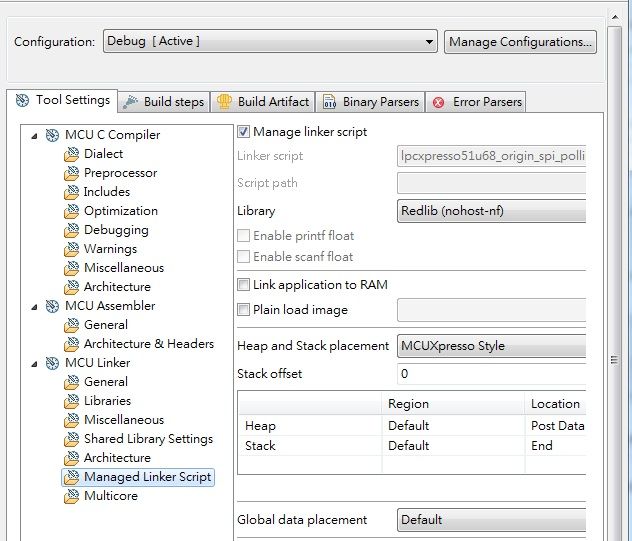Screen dimensions: 632x541
Task: Uncheck Manage linker script checkbox
Action: [x=244, y=131]
